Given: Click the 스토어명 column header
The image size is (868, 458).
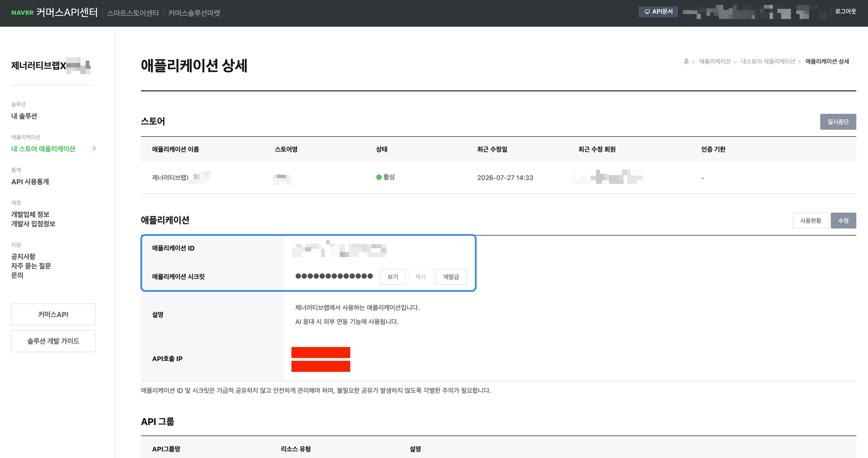Looking at the screenshot, I should coord(286,149).
